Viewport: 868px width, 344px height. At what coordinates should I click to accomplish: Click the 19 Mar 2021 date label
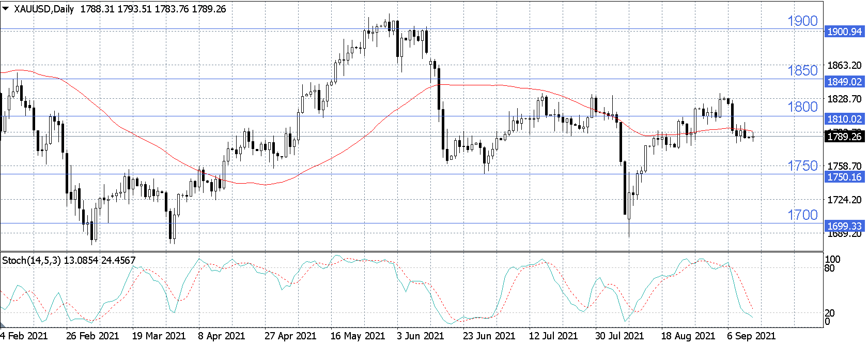click(x=159, y=336)
